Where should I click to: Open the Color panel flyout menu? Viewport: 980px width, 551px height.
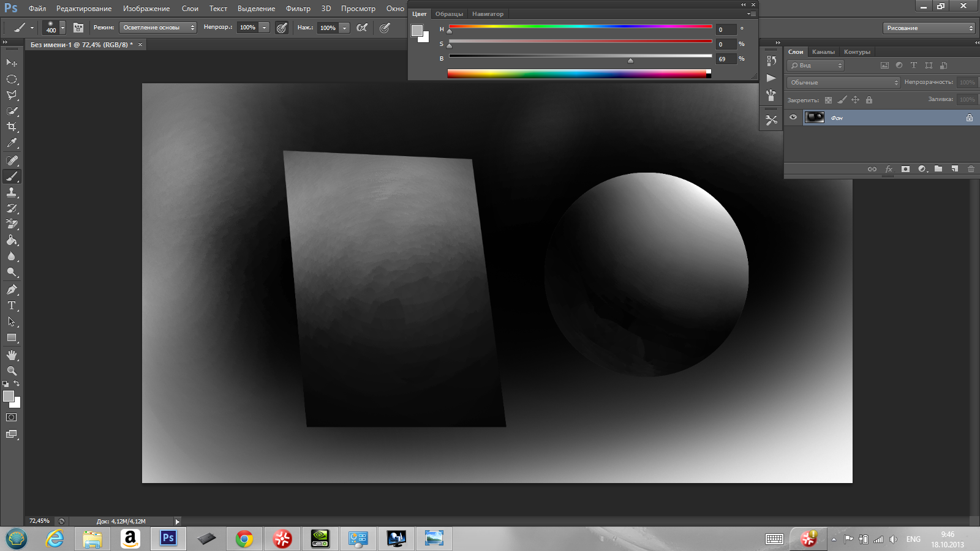pyautogui.click(x=751, y=13)
